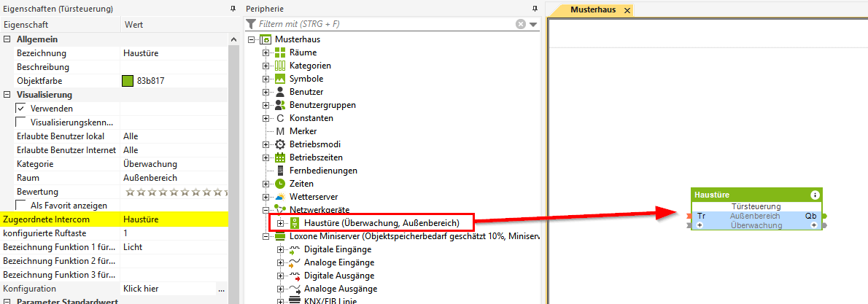This screenshot has width=868, height=304.
Task: Expand the Digitale Eingänge node
Action: point(281,249)
